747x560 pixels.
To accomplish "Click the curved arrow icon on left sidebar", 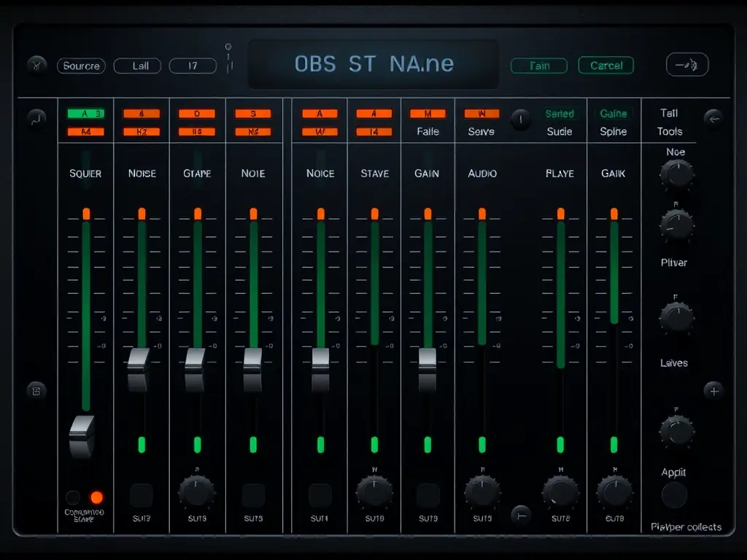I will tap(36, 119).
